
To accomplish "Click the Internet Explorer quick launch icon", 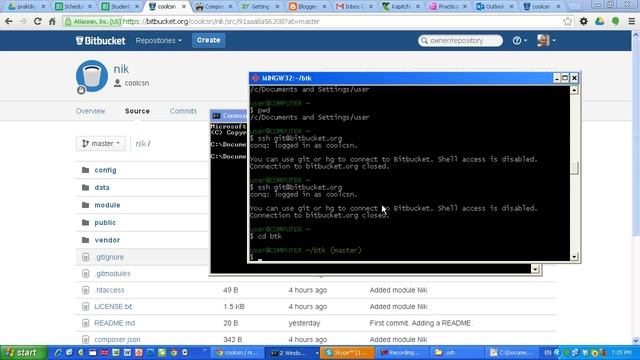I will click(58, 353).
